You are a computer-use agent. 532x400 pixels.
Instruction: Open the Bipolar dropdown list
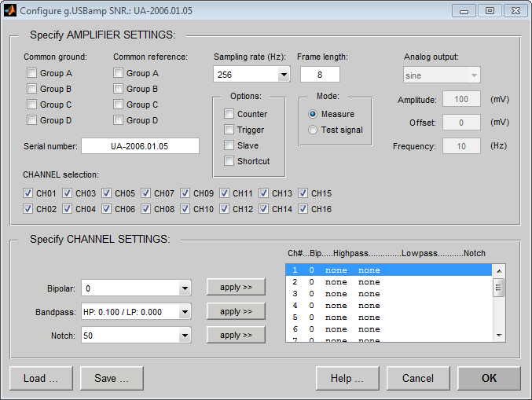coord(185,288)
